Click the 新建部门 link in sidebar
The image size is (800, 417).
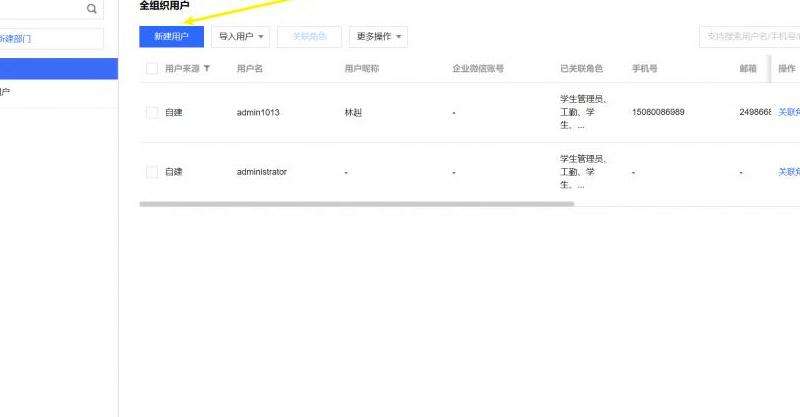(15, 39)
